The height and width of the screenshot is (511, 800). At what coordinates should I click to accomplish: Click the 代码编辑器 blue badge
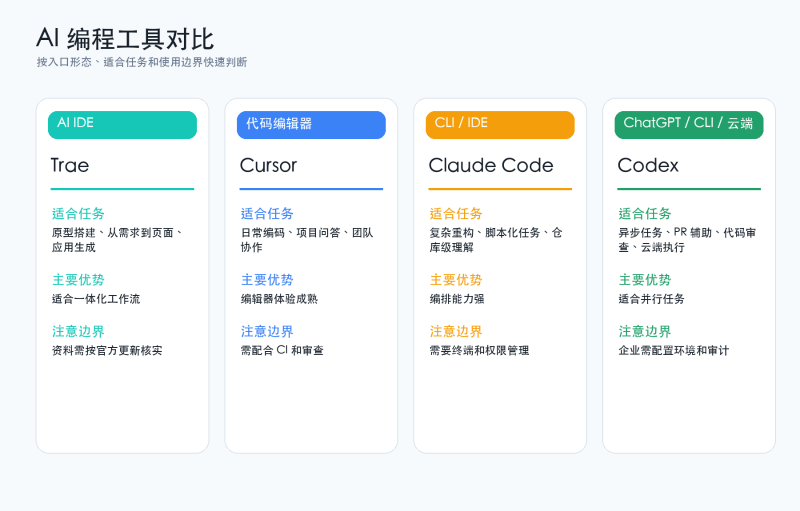(311, 125)
